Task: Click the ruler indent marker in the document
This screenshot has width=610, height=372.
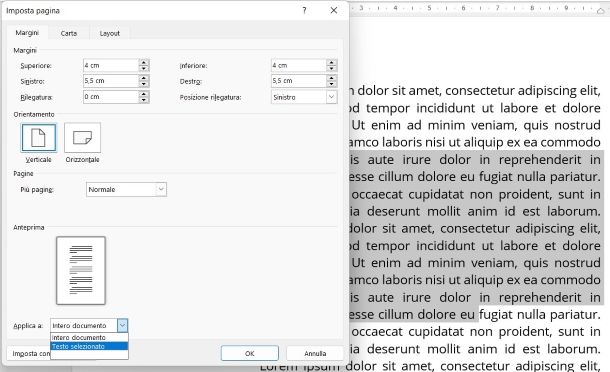Action: [601, 10]
